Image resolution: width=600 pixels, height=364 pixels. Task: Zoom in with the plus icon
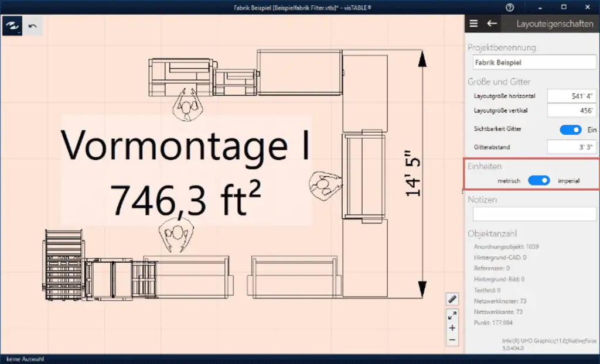tap(452, 328)
